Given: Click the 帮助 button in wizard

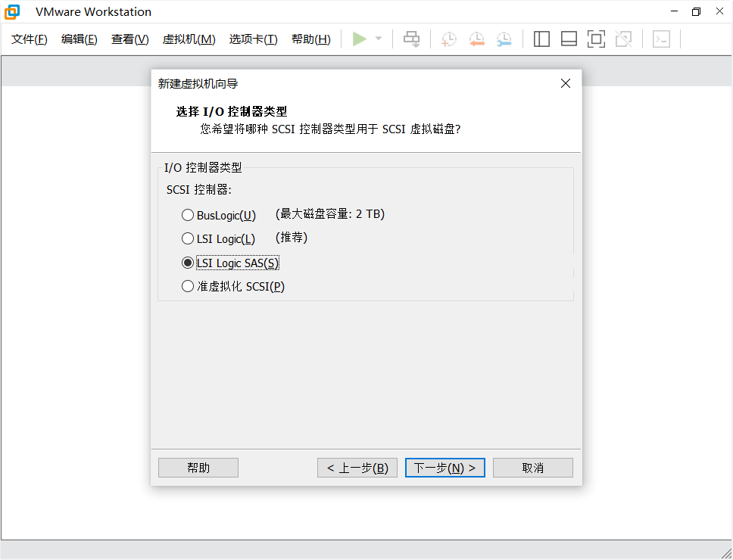Looking at the screenshot, I should (198, 468).
